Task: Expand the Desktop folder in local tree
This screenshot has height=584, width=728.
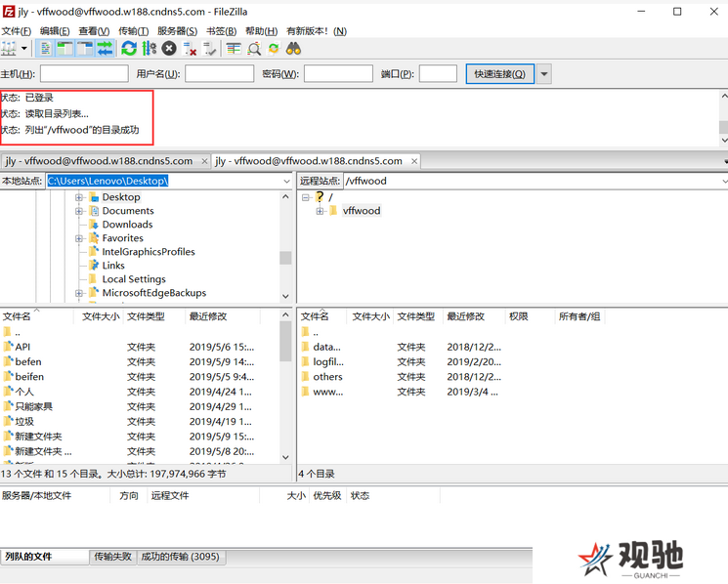Action: coord(79,197)
